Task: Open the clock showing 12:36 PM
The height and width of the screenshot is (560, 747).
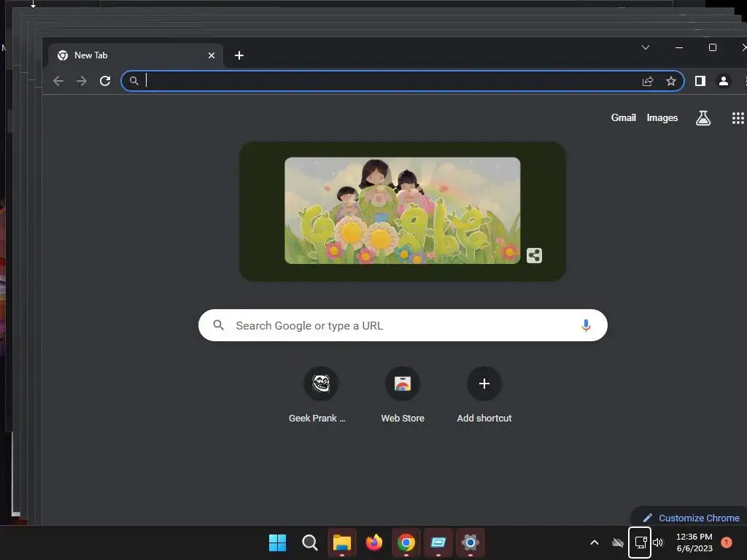Action: point(694,542)
